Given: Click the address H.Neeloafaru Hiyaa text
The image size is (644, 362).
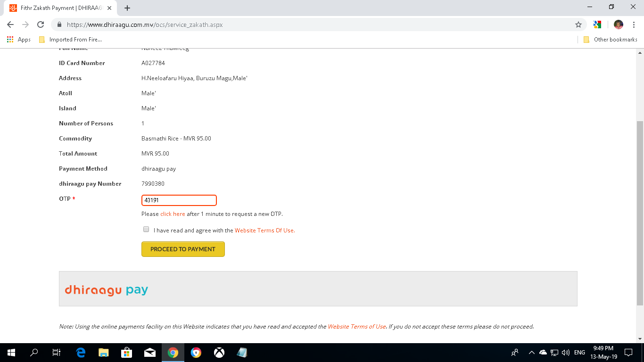Looking at the screenshot, I should [194, 78].
